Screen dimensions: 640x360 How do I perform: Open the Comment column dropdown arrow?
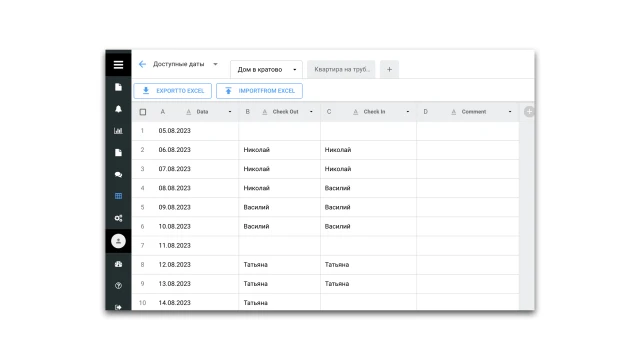(510, 112)
